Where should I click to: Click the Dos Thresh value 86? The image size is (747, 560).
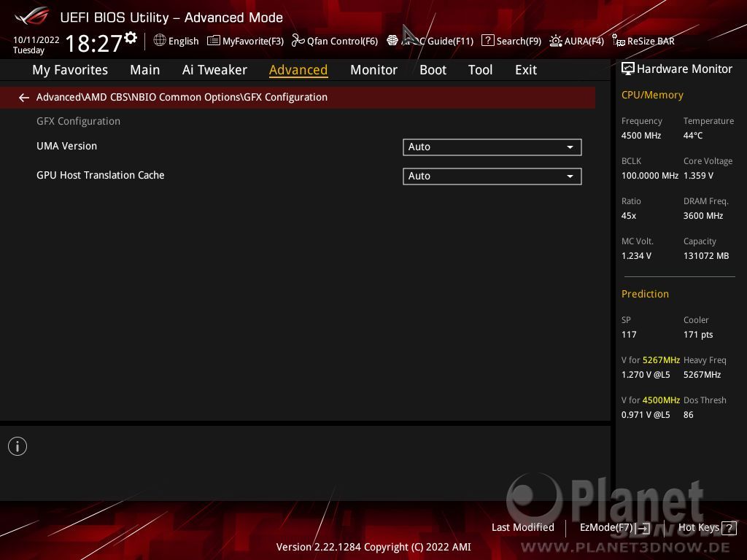coord(689,415)
